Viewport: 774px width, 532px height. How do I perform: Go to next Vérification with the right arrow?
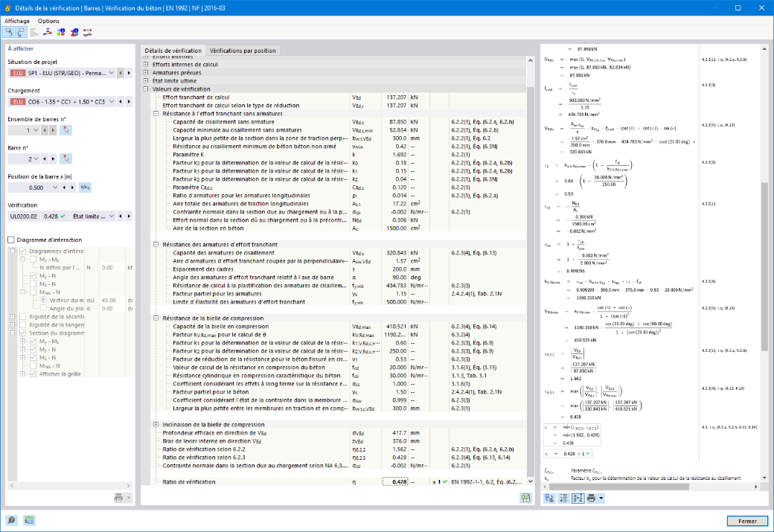click(129, 217)
